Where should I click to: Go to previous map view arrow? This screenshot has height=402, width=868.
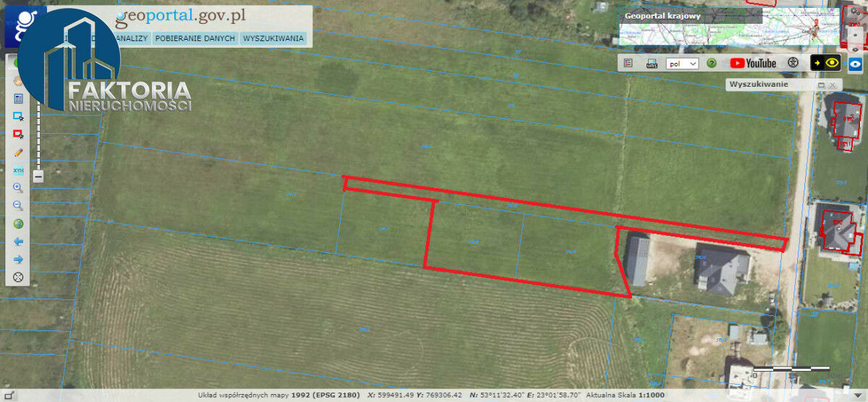(18, 241)
